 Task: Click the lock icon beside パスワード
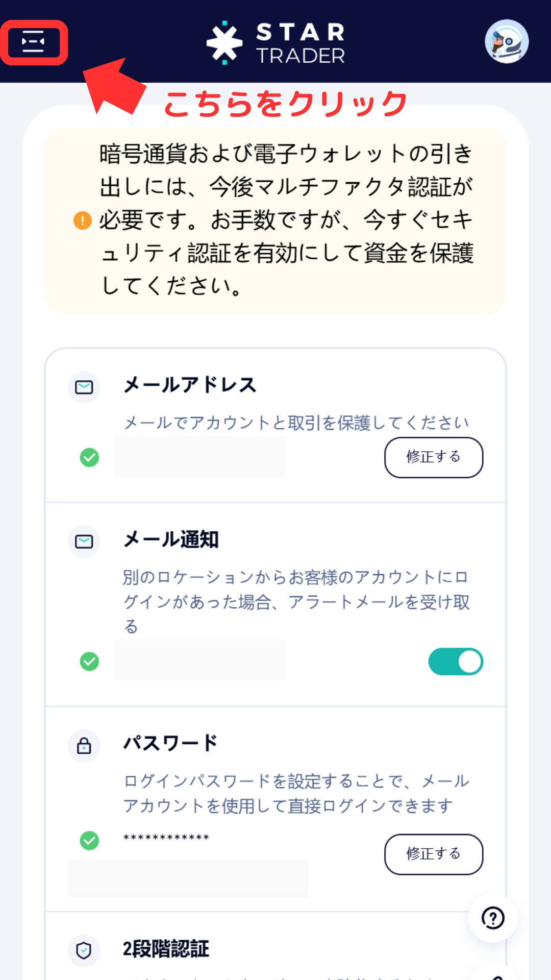click(x=84, y=746)
